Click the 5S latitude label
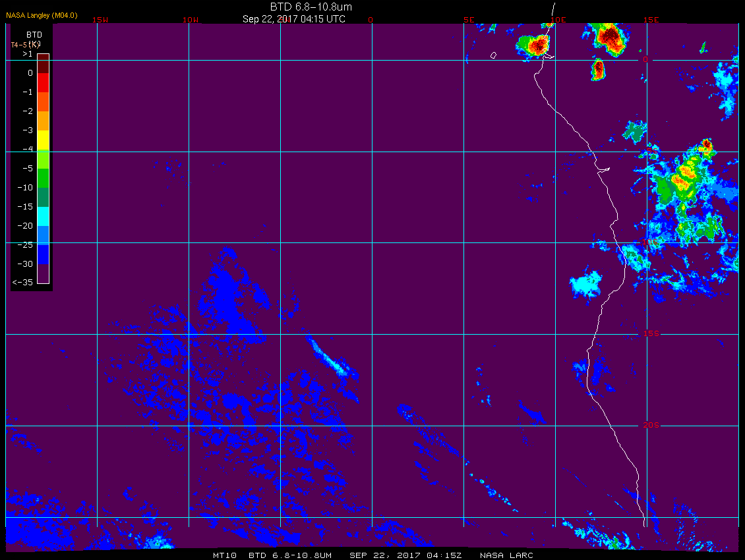This screenshot has height=560, width=745. [652, 151]
